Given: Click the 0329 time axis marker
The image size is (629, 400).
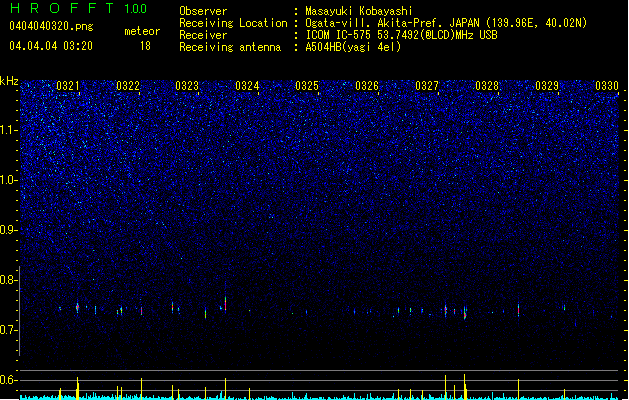Looking at the screenshot, I should point(547,86).
